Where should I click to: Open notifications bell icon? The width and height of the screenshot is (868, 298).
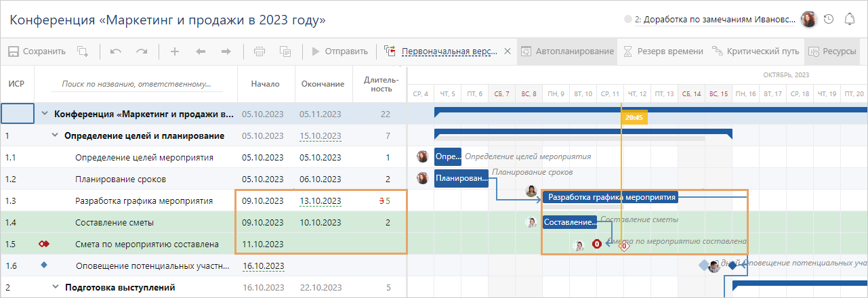click(x=850, y=20)
